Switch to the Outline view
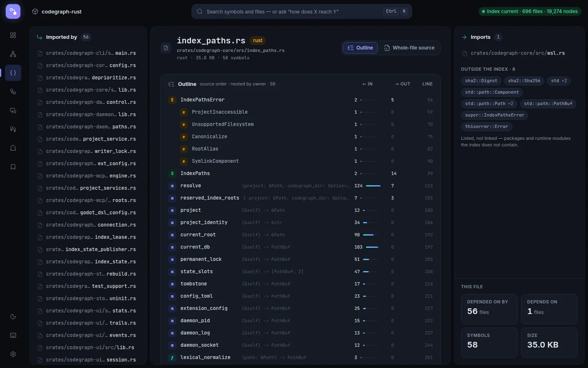This screenshot has width=588, height=368. click(x=360, y=48)
